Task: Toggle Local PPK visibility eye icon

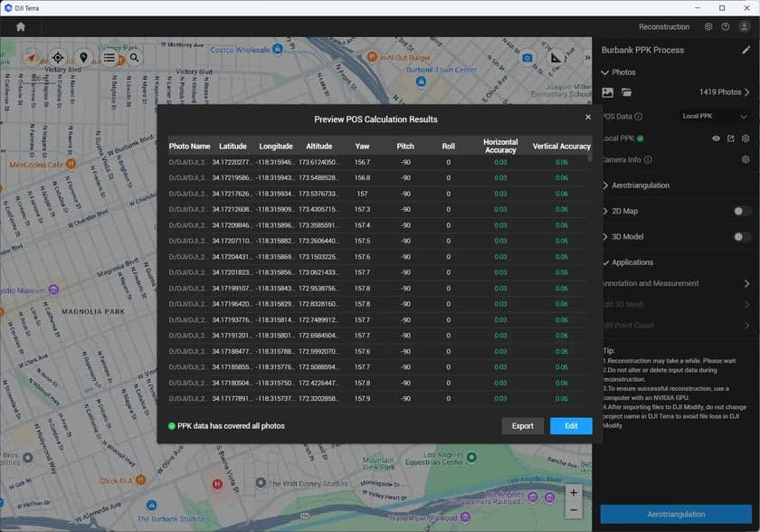Action: tap(716, 138)
